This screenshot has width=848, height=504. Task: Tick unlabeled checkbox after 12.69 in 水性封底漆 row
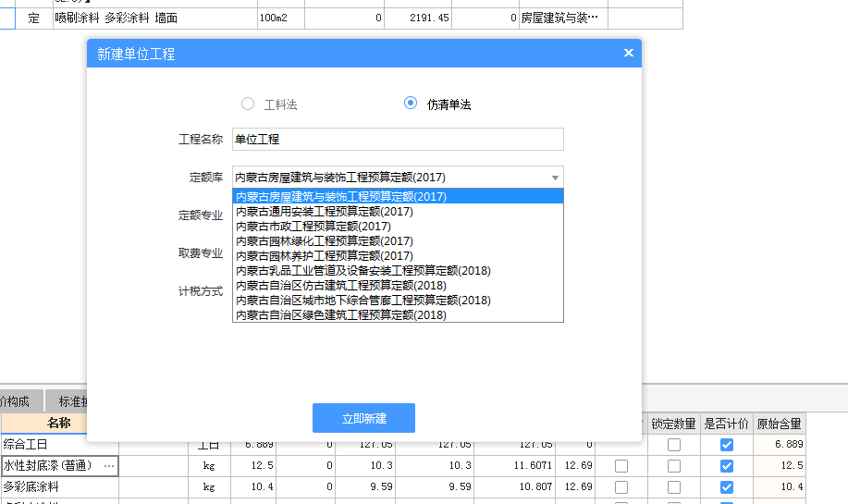[621, 466]
